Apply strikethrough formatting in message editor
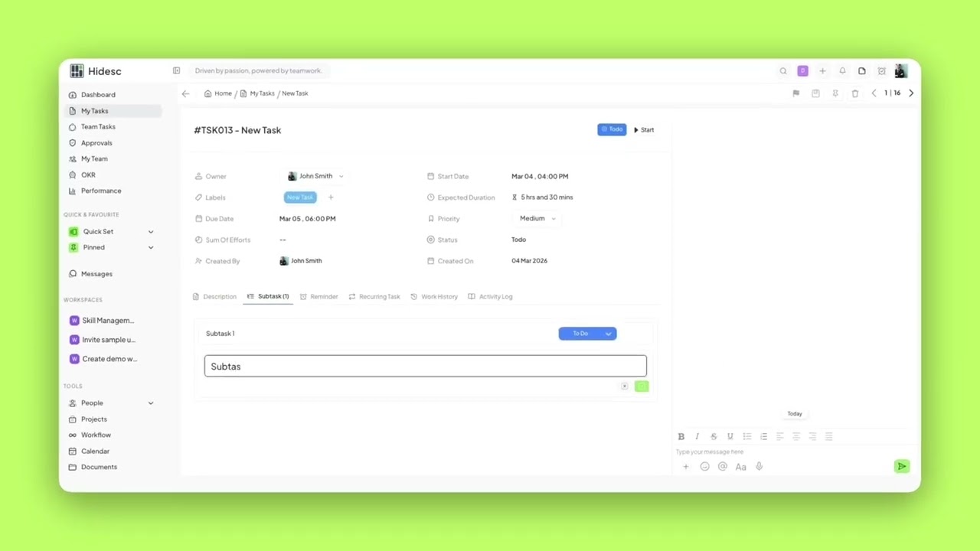Screen dimensions: 980x551 coord(714,436)
